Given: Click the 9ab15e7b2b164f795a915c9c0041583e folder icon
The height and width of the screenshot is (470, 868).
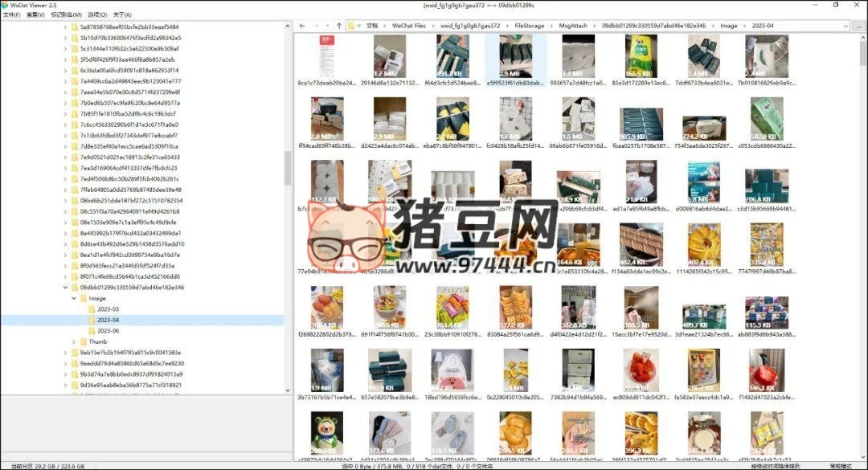Looking at the screenshot, I should point(74,353).
